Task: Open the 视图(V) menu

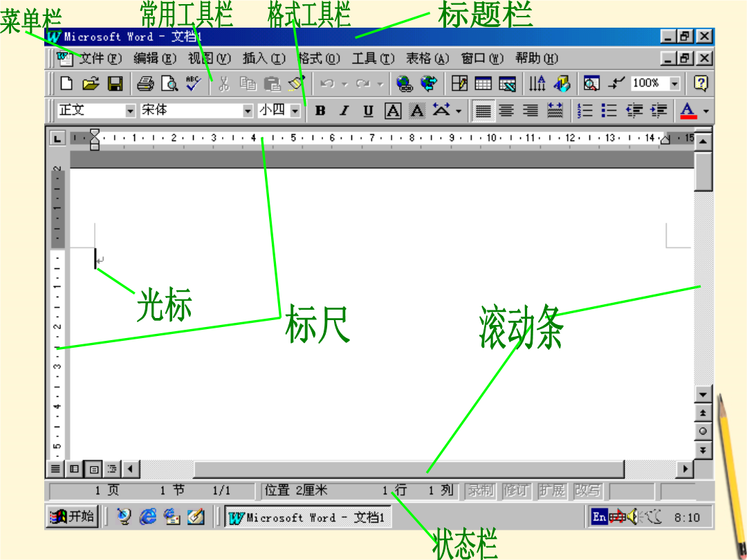Action: 209,58
